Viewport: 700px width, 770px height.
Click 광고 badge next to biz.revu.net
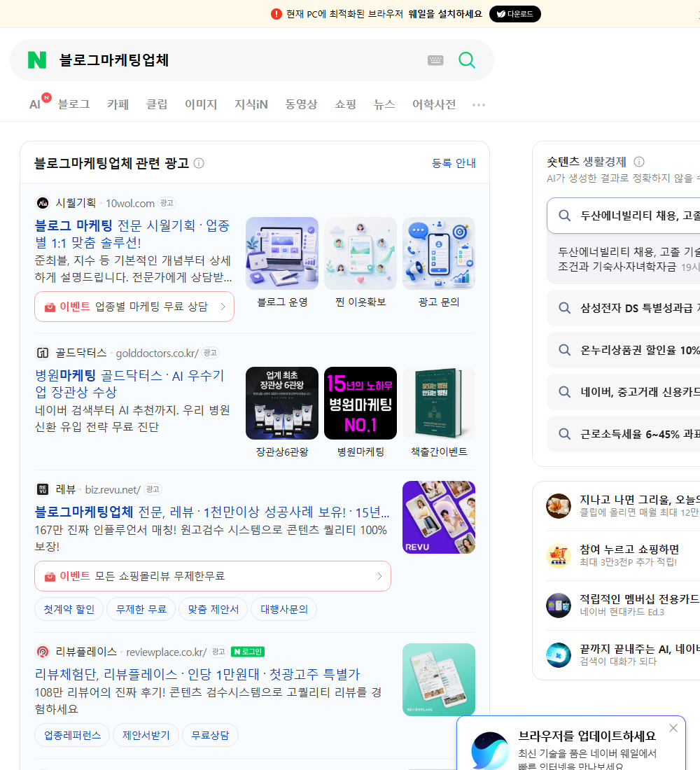[x=153, y=489]
